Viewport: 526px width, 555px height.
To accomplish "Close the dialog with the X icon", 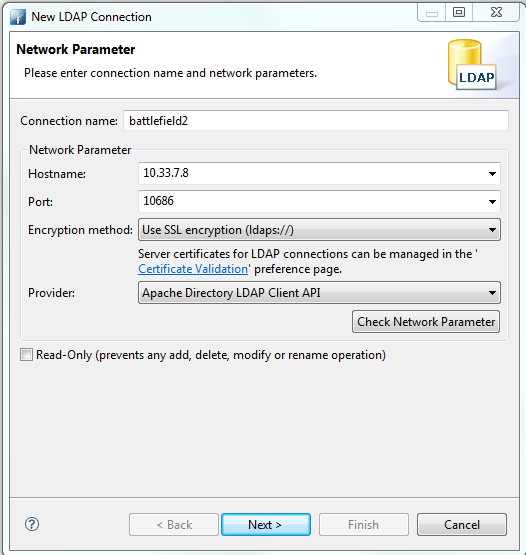I will pyautogui.click(x=496, y=13).
